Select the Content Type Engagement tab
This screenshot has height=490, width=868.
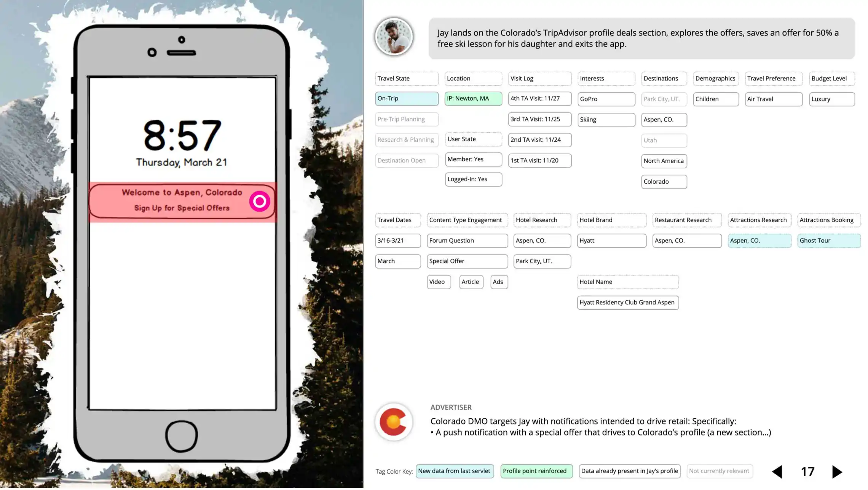click(466, 219)
